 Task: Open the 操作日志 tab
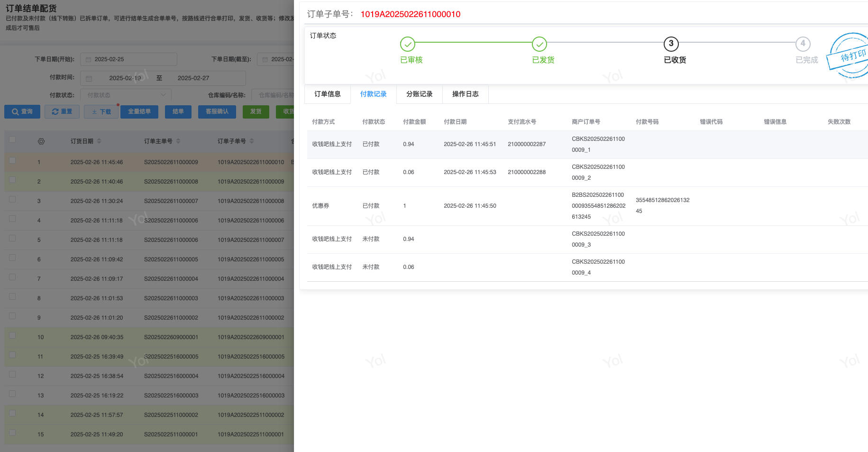pos(465,94)
